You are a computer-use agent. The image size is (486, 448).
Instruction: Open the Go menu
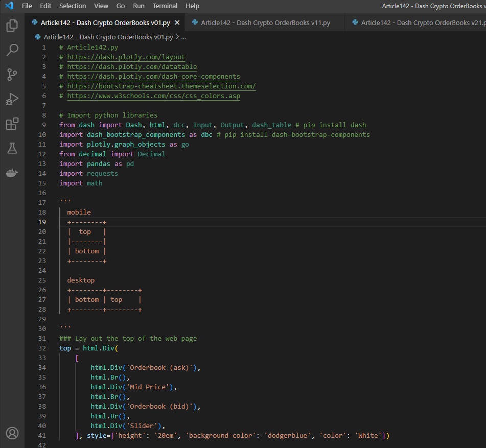(121, 6)
